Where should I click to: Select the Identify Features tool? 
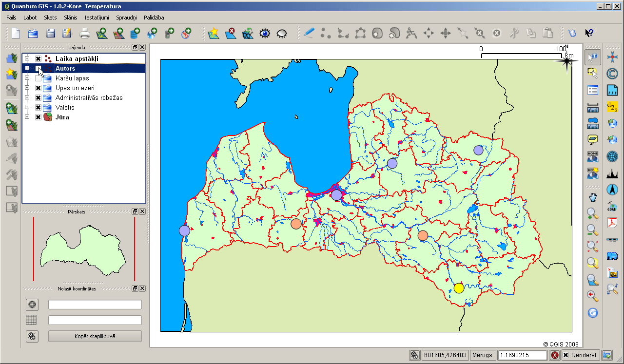click(x=593, y=57)
